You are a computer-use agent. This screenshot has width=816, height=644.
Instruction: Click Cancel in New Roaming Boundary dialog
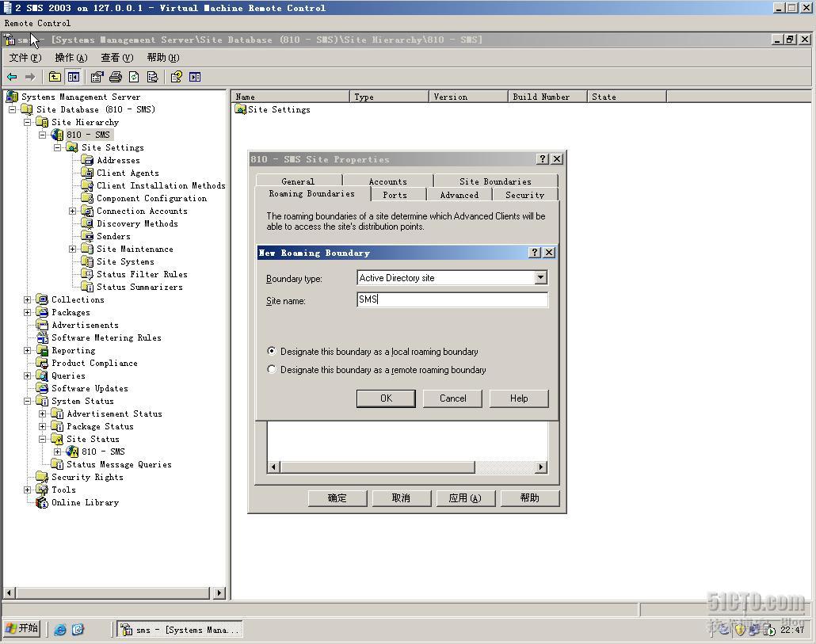pos(452,398)
